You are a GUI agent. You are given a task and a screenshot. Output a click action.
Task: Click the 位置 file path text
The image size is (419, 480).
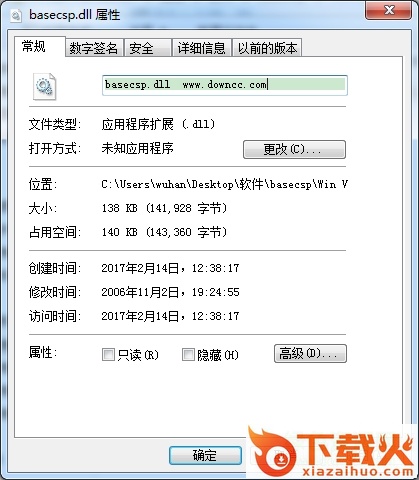[x=224, y=184]
